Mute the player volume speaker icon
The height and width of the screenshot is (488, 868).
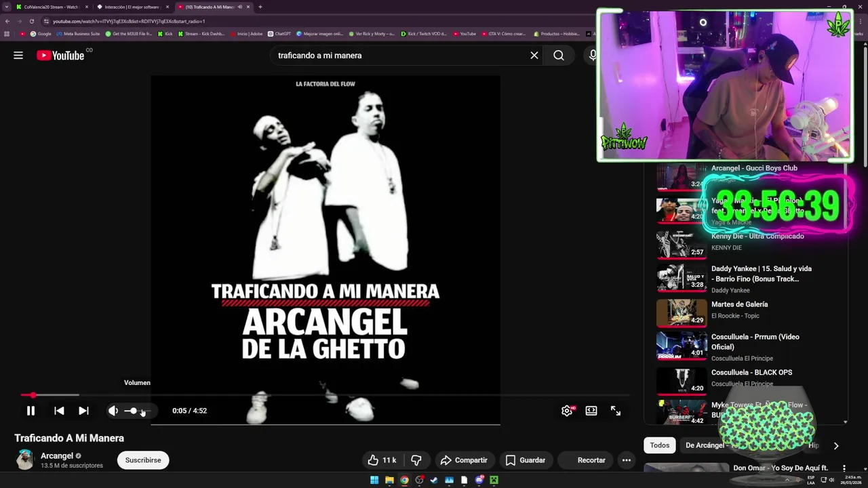point(113,411)
